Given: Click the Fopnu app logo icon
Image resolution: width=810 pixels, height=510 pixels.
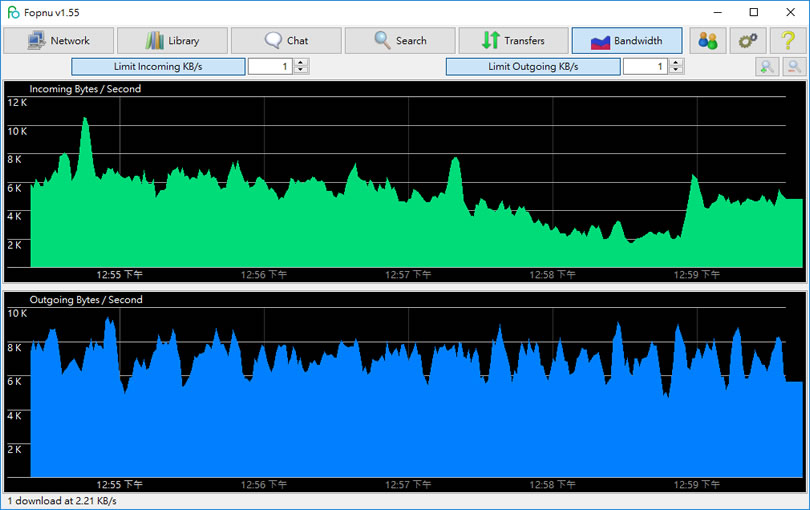Looking at the screenshot, I should 13,12.
